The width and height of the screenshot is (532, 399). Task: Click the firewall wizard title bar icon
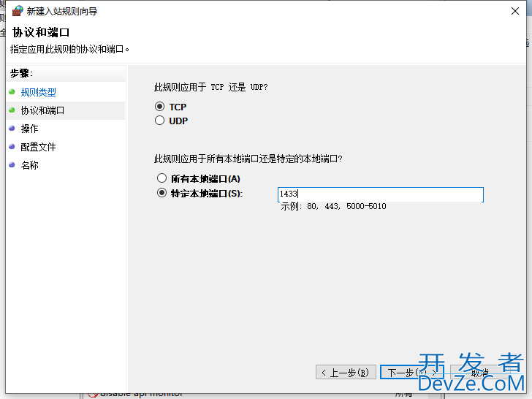click(18, 11)
